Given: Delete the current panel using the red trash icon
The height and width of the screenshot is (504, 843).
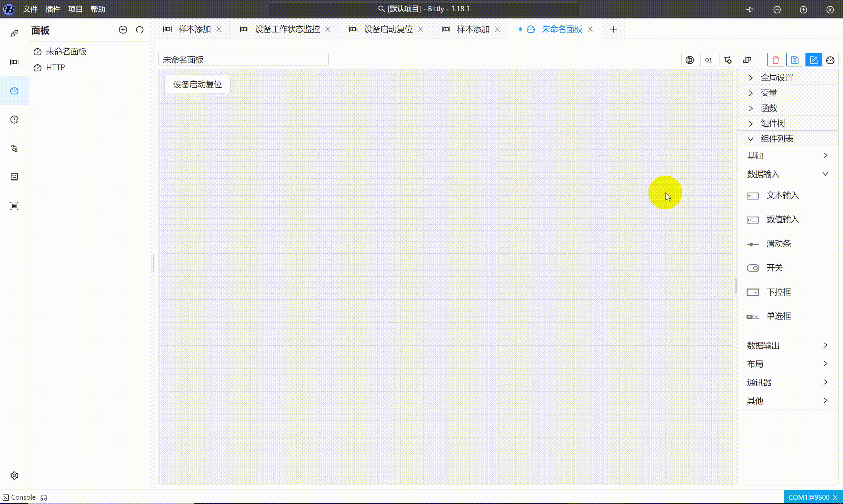Looking at the screenshot, I should [775, 60].
